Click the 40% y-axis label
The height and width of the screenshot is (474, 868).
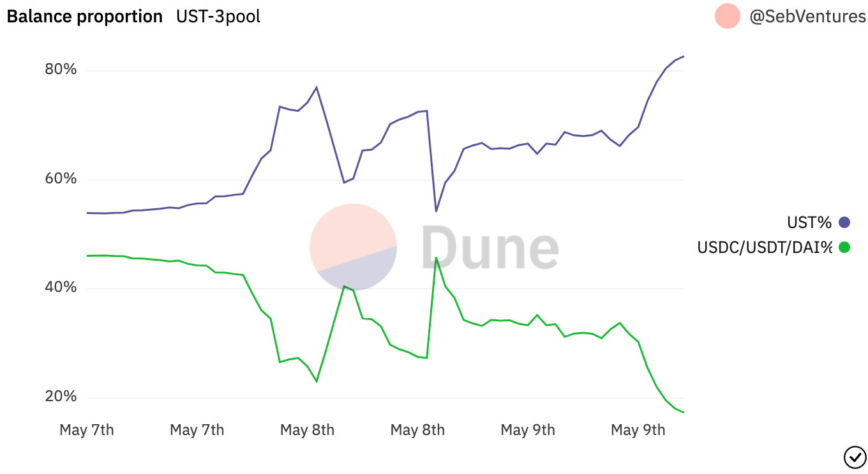click(61, 287)
